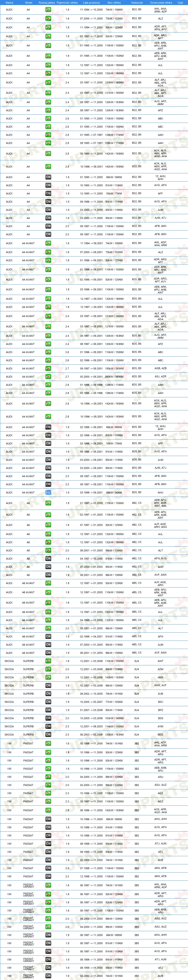188x980 pixels.
Task: Click the Lata produkcji column header
Action: (91, 2)
